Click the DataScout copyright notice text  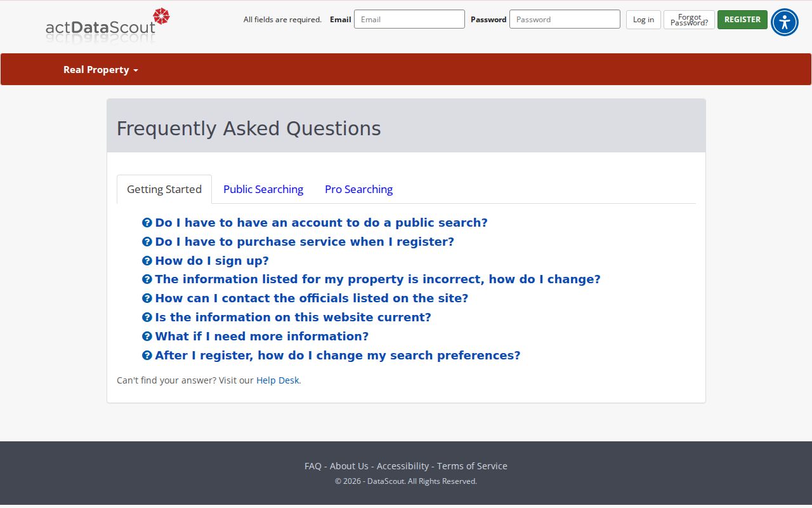pos(406,481)
